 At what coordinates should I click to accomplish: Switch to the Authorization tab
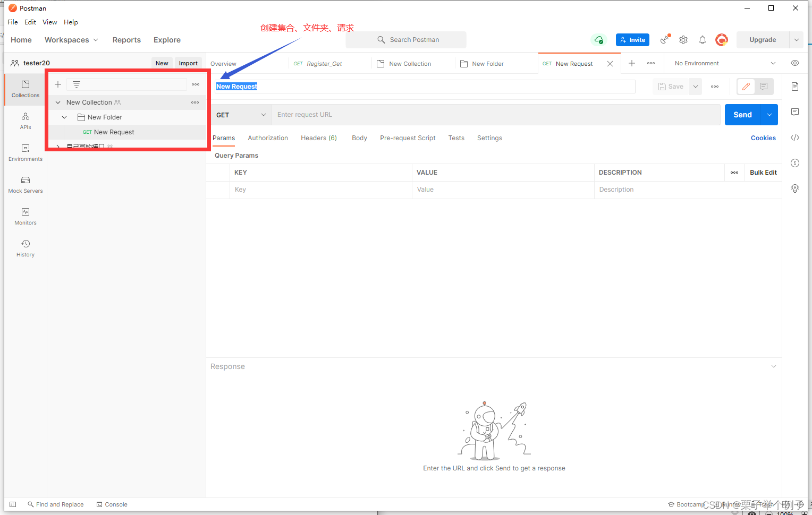click(x=268, y=138)
